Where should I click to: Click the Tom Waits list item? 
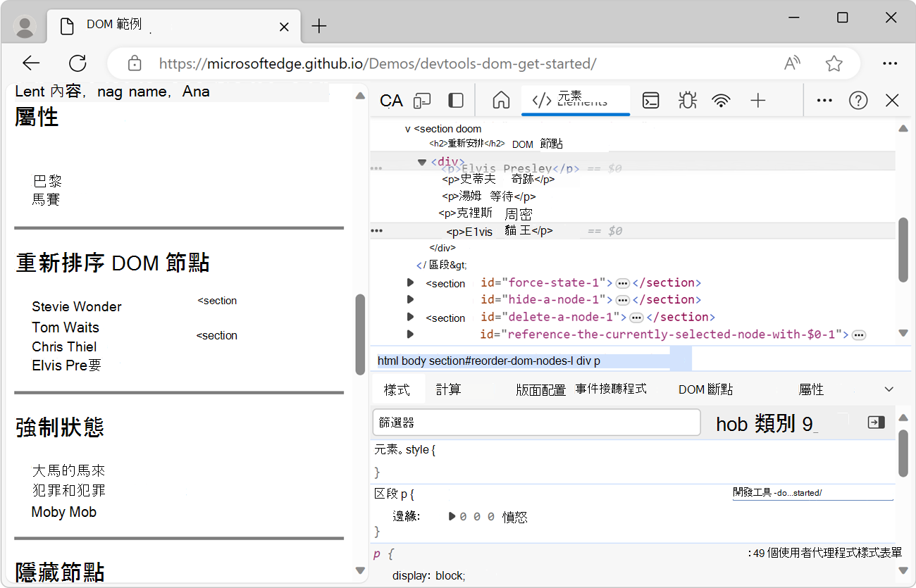tap(66, 327)
